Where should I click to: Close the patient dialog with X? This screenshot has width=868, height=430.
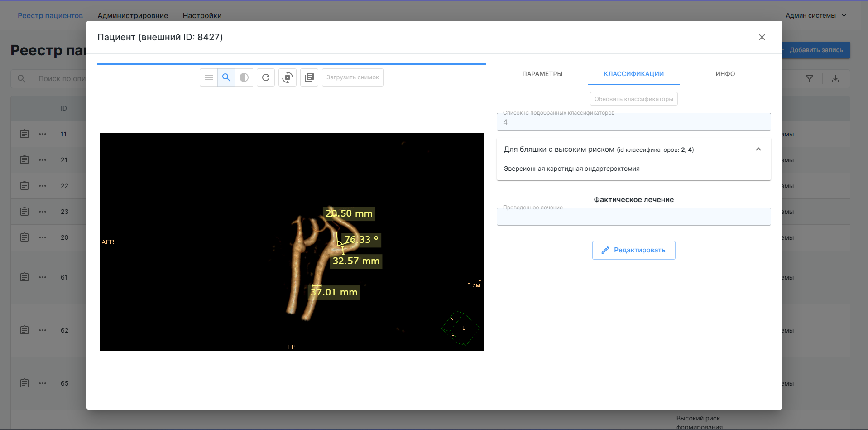[x=762, y=37]
